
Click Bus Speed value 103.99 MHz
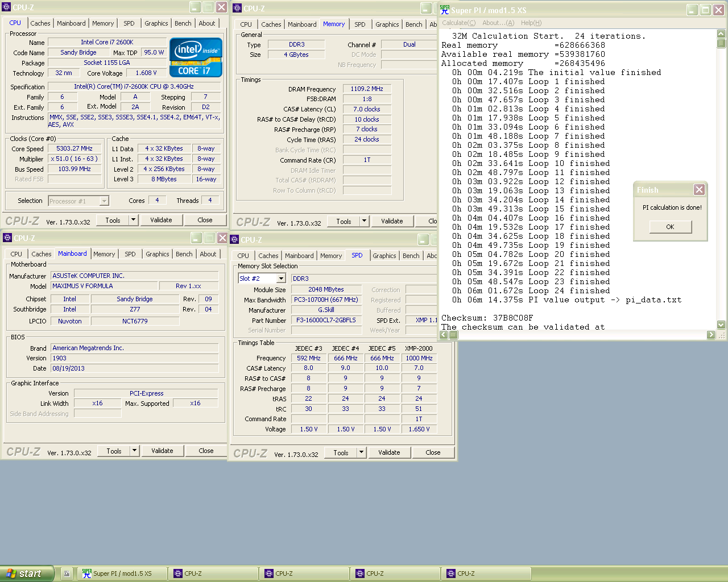pos(75,169)
